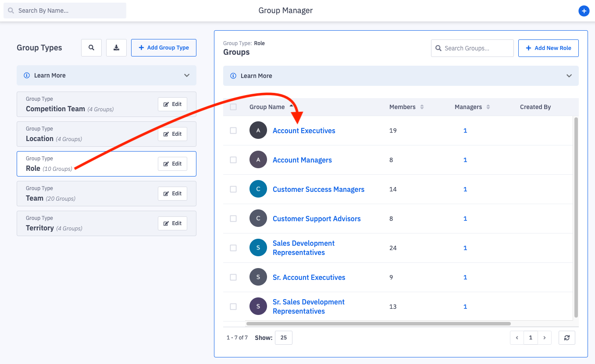The image size is (595, 364).
Task: Toggle the select-all checkbox in table header
Action: (x=233, y=107)
